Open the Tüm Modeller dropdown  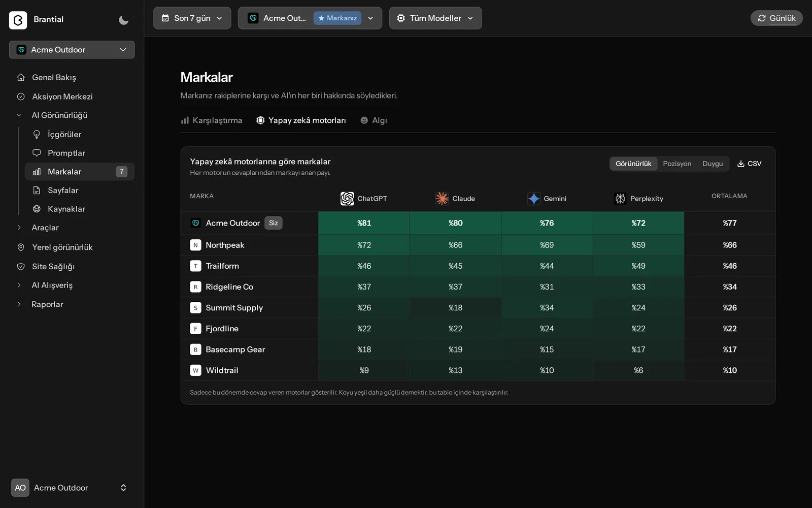coord(435,18)
